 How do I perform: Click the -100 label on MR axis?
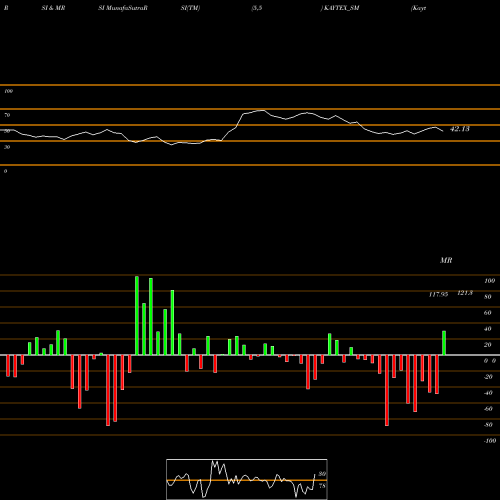click(490, 441)
